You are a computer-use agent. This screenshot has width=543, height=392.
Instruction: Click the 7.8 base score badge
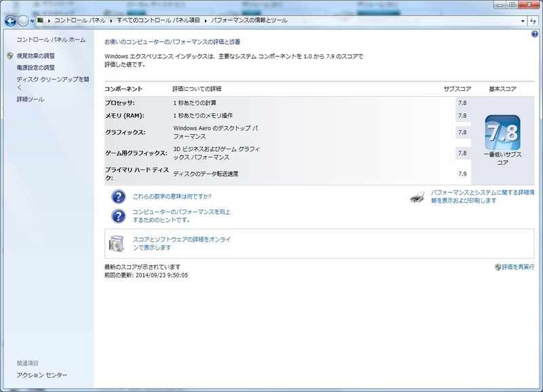coord(502,133)
